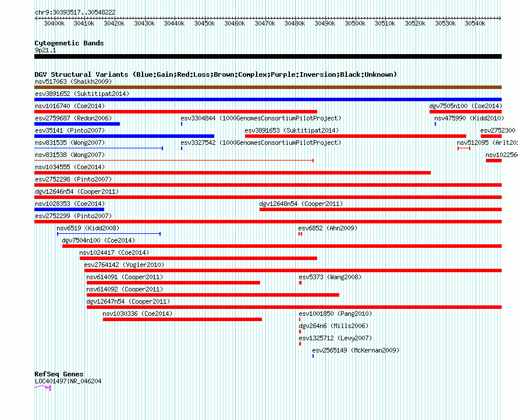This screenshot has height=420, width=518.
Task: Click the magenta LOC401497 gene glyph
Action: pos(42,387)
